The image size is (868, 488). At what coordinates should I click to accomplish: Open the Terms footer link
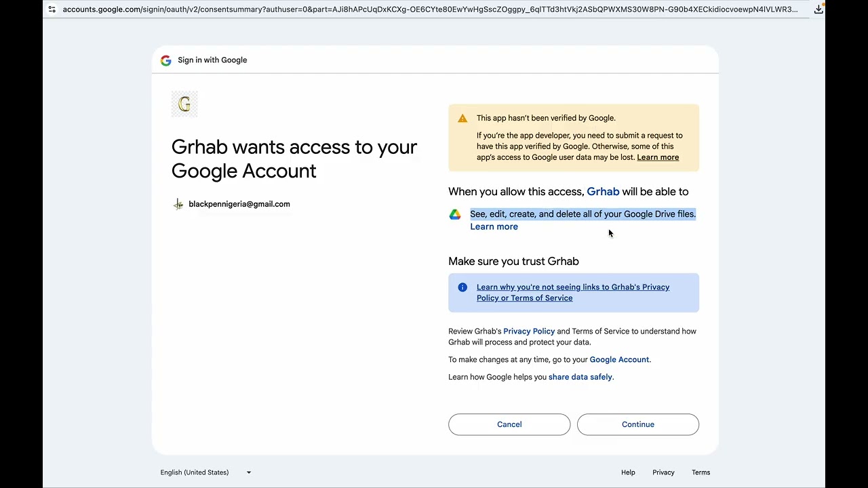(x=701, y=472)
